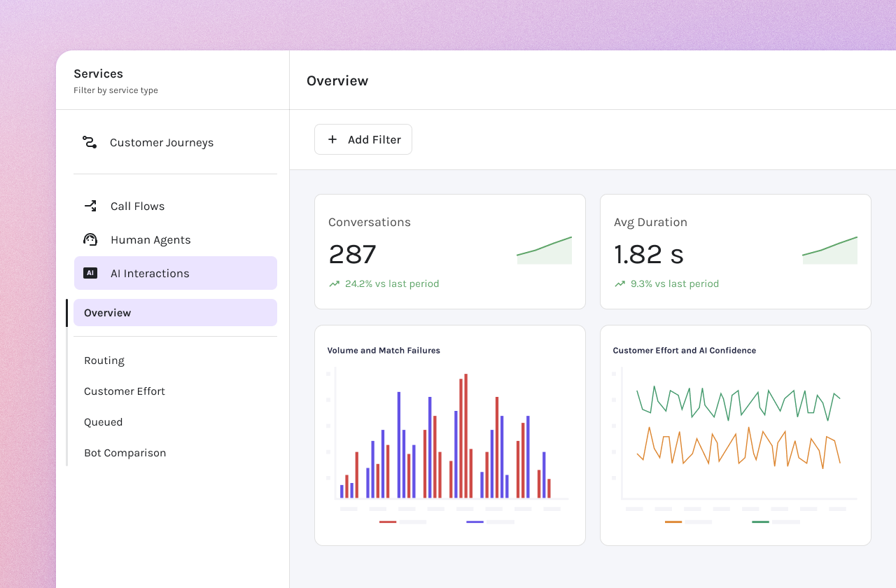The width and height of the screenshot is (896, 588).
Task: Click the 24.2% vs last period text
Action: tap(392, 284)
